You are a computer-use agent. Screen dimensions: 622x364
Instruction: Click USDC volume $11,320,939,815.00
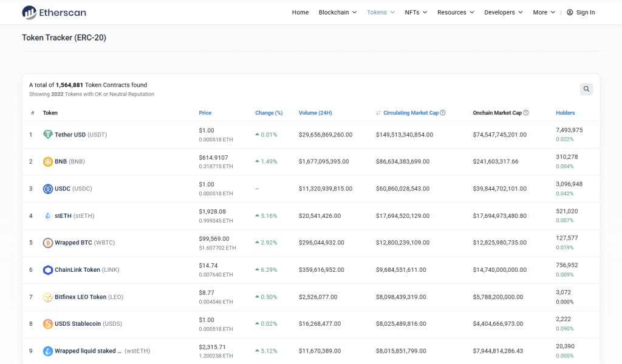coord(326,189)
